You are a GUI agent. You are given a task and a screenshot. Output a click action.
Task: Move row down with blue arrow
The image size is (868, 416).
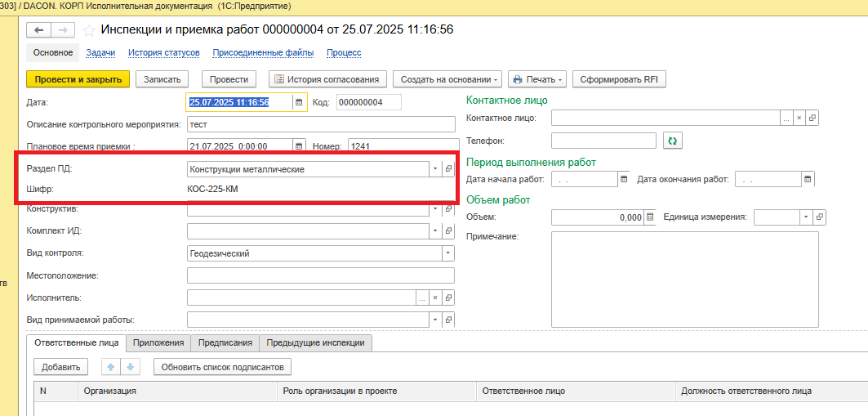[131, 367]
